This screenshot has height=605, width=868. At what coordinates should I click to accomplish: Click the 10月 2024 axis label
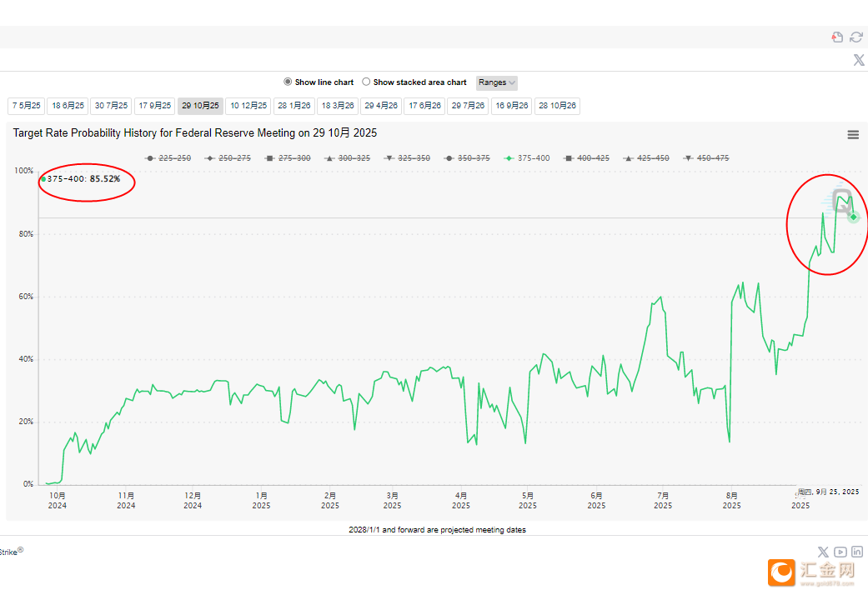click(57, 501)
